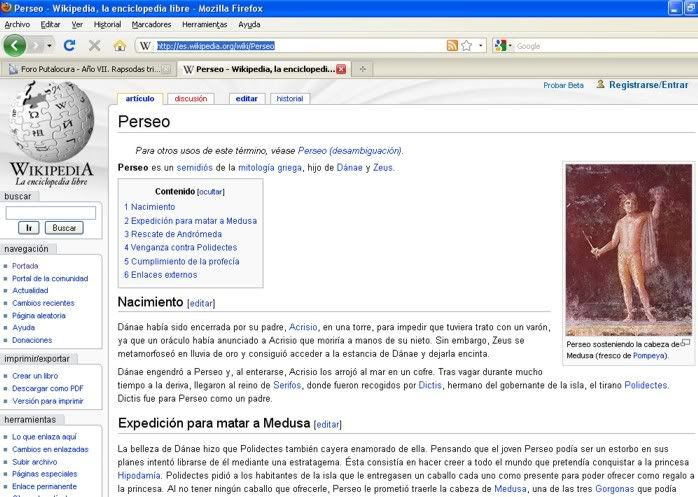698x497 pixels.
Task: Open the back/forward history dropdown arrow
Action: 49,45
